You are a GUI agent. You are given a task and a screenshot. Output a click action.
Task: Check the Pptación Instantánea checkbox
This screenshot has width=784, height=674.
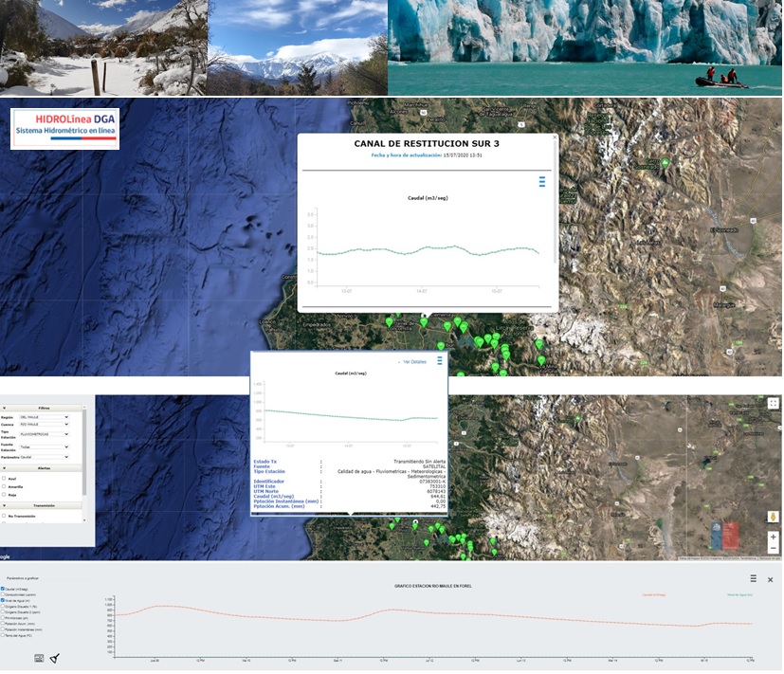(3, 629)
